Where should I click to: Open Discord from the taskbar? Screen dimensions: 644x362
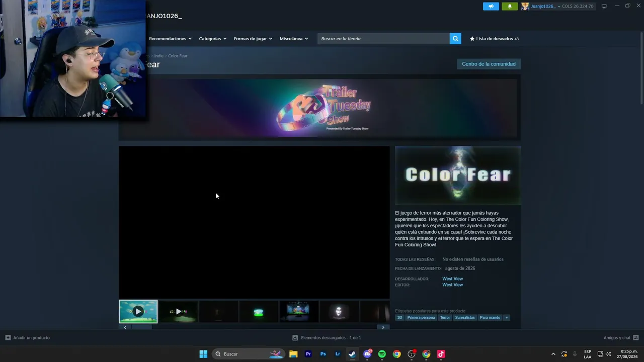click(x=367, y=354)
